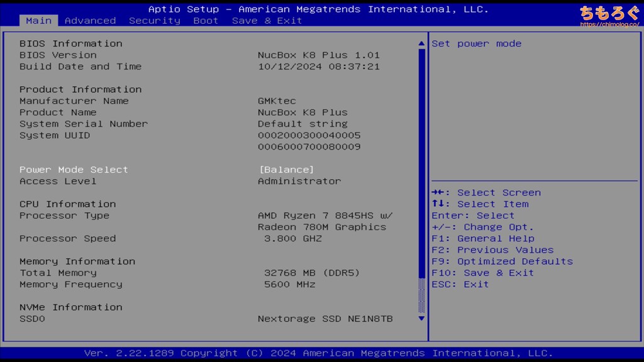Click the AMD Ryzen 7 8845HS value

(325, 216)
